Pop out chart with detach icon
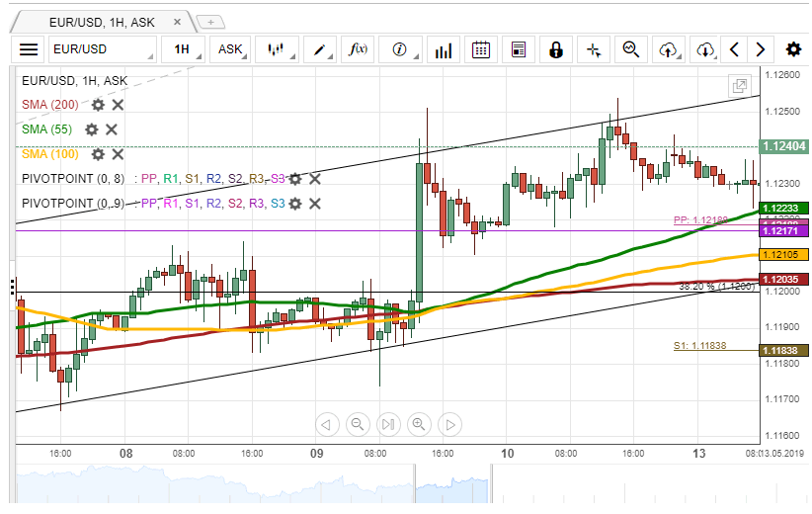The image size is (812, 514). click(740, 85)
